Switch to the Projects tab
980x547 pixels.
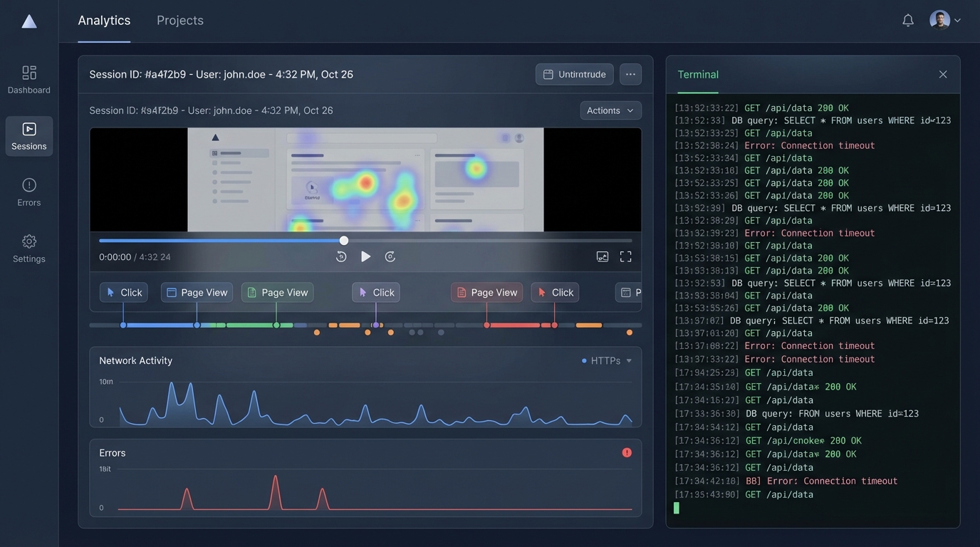coord(179,20)
